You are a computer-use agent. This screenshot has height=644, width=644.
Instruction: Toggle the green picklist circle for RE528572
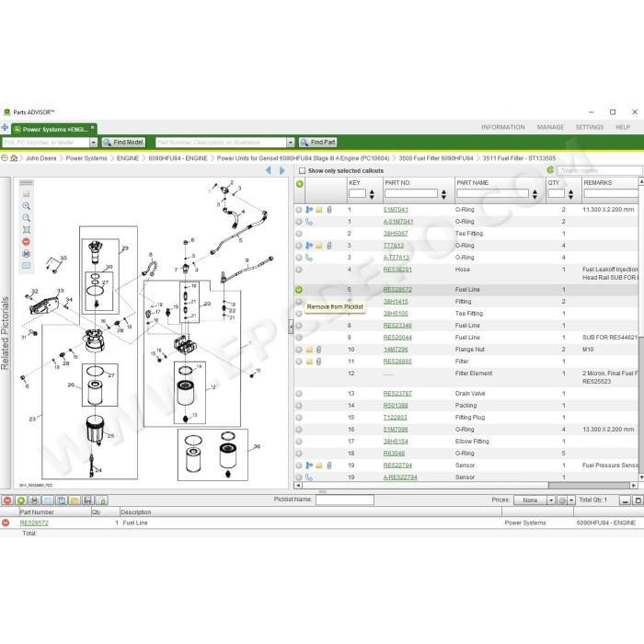(x=299, y=290)
